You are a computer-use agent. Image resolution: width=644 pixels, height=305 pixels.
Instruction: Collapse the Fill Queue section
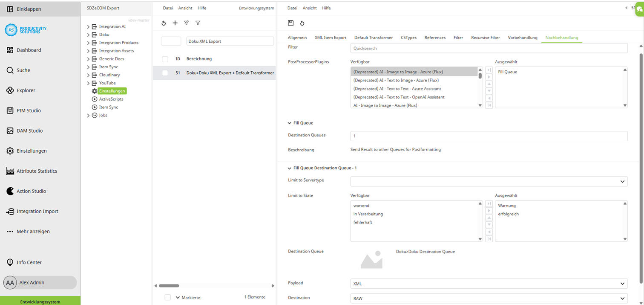click(x=290, y=123)
